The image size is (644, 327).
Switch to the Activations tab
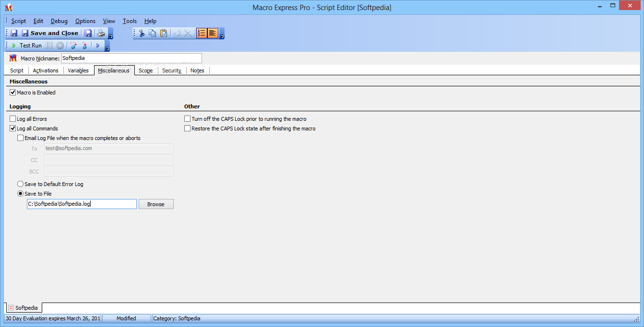tap(46, 70)
